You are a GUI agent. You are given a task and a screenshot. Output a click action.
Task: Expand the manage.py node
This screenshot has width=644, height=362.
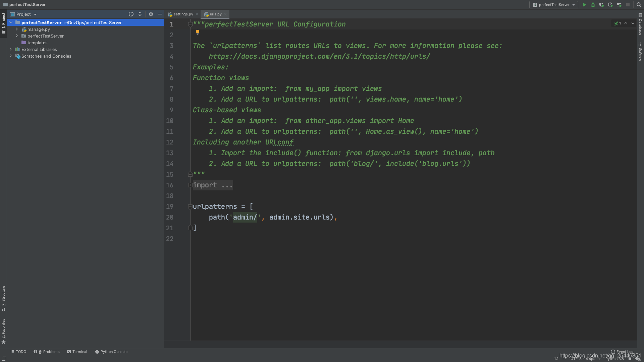point(17,29)
